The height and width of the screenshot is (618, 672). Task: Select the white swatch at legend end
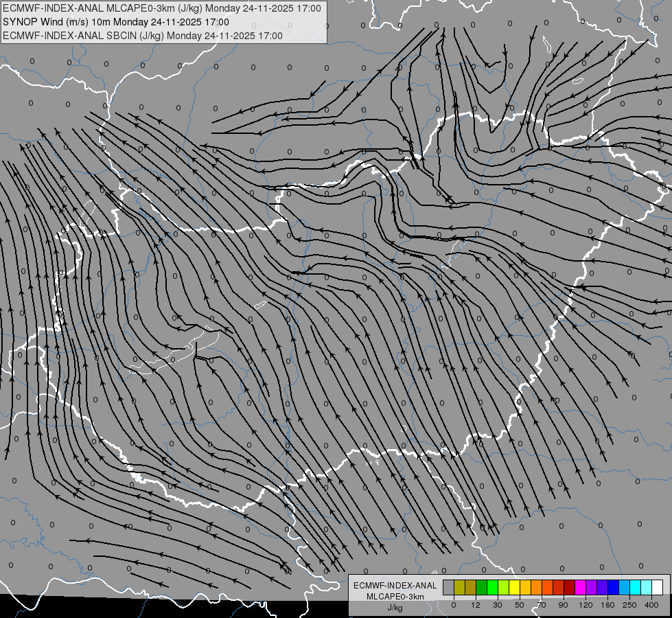tap(657, 587)
